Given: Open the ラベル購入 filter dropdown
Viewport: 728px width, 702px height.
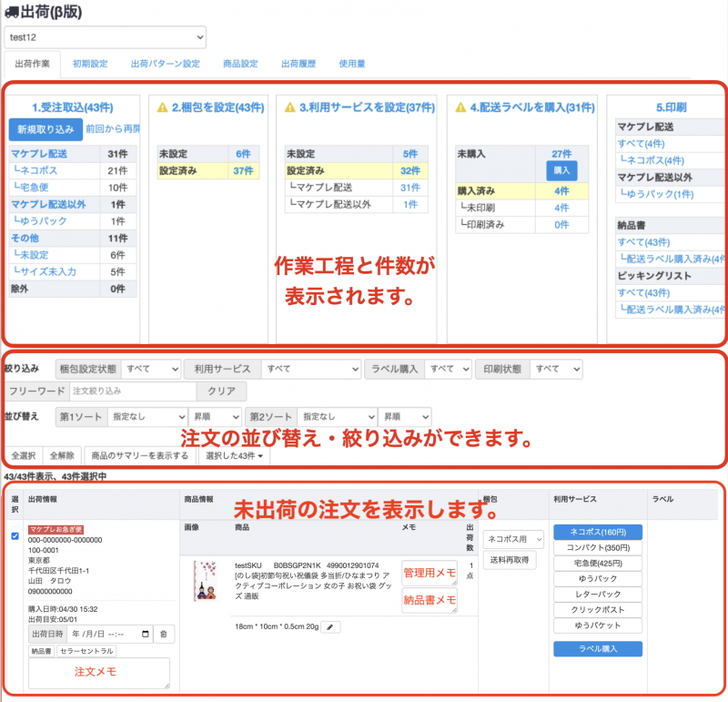Looking at the screenshot, I should 448,369.
